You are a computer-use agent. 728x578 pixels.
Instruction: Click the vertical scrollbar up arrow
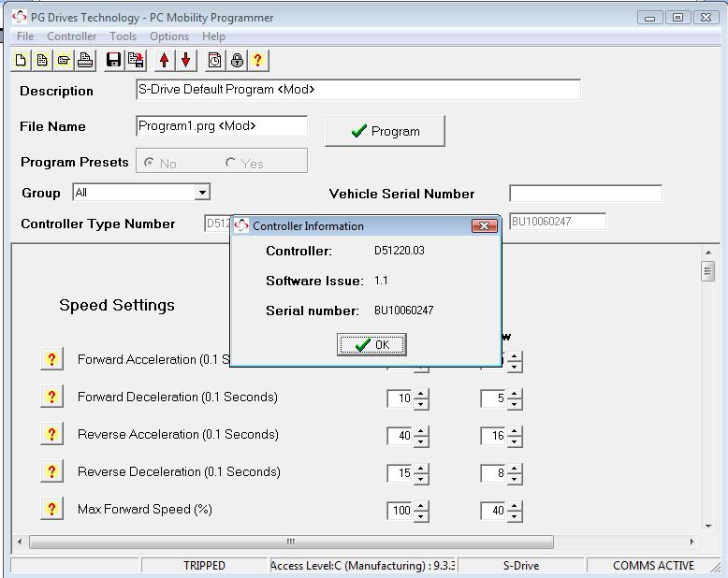(708, 253)
